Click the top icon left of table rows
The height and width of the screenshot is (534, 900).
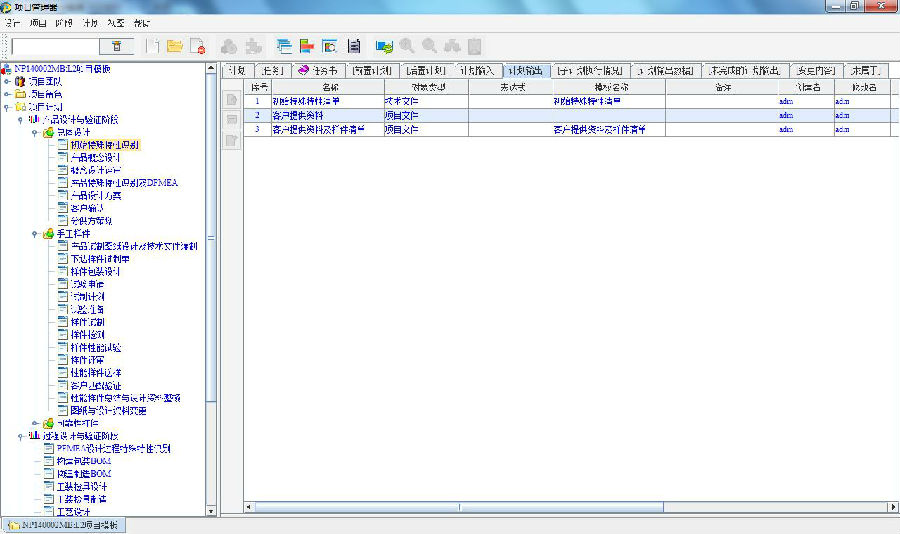(231, 100)
